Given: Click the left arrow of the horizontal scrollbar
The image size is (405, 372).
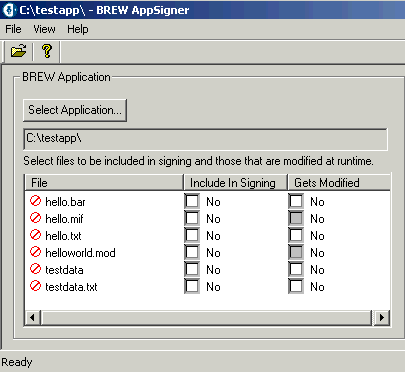Looking at the screenshot, I should [33, 317].
